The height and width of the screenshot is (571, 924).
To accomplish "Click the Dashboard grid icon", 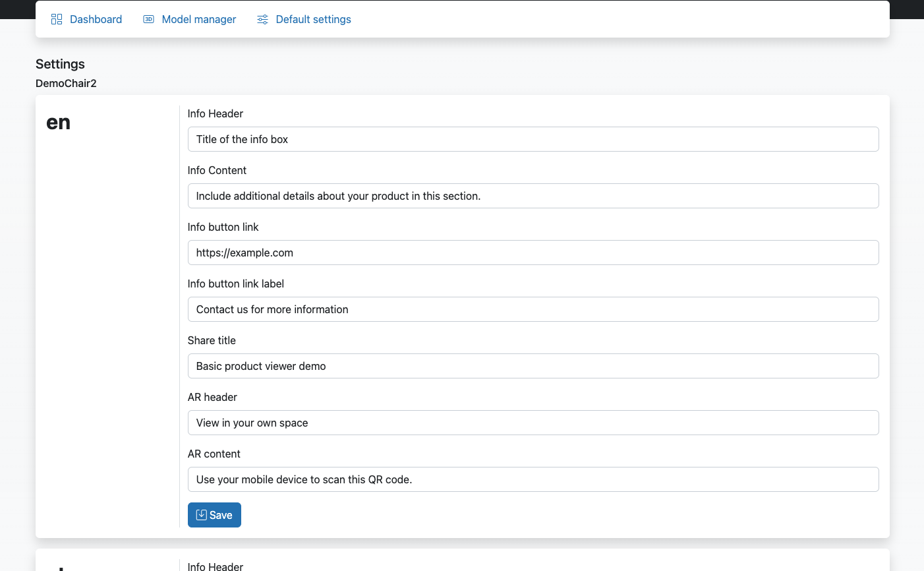I will (57, 19).
